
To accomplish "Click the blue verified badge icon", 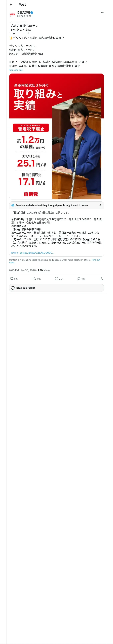I will pos(32,13).
